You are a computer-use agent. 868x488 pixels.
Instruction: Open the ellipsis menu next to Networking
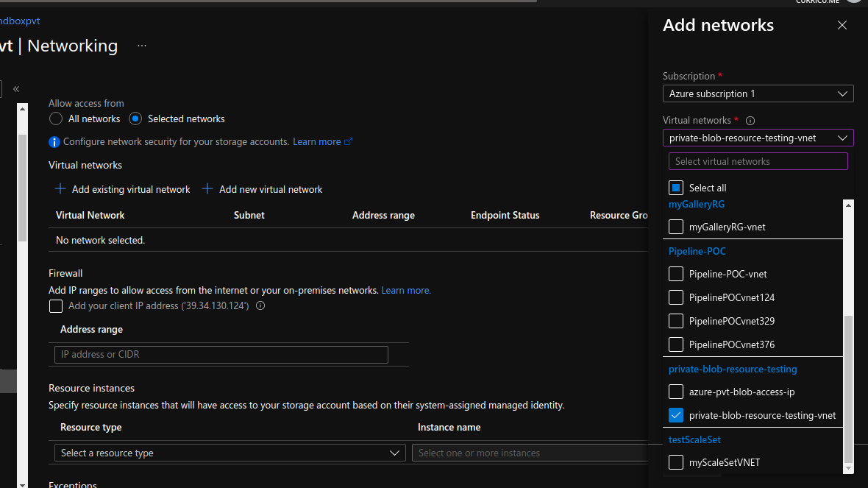pyautogui.click(x=142, y=46)
